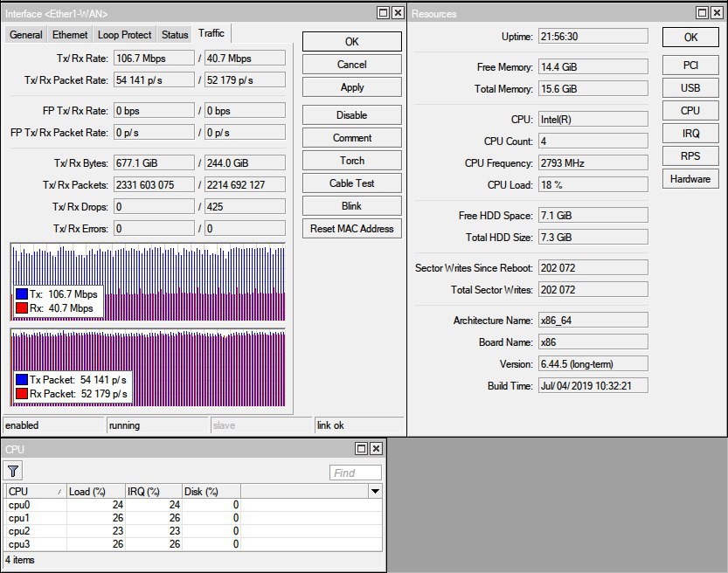The height and width of the screenshot is (573, 728).
Task: Click the Hardware button
Action: pyautogui.click(x=690, y=179)
